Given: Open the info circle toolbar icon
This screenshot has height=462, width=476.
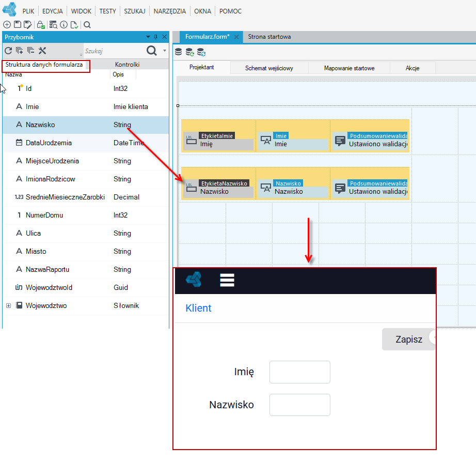Looking at the screenshot, I should [64, 25].
